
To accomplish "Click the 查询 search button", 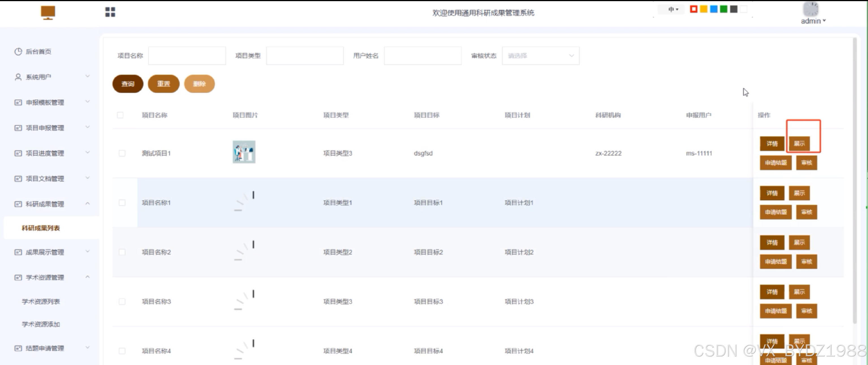I will tap(128, 84).
